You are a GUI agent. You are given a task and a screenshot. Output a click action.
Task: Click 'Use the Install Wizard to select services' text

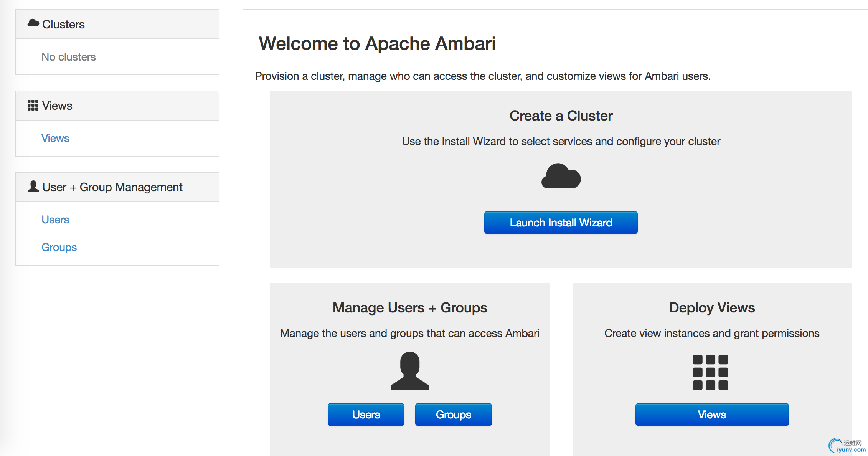coord(561,141)
